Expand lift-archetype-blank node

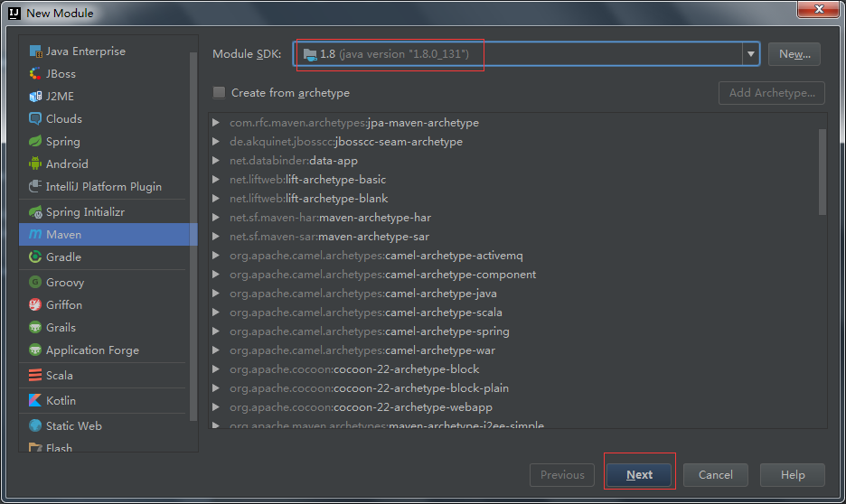(216, 199)
